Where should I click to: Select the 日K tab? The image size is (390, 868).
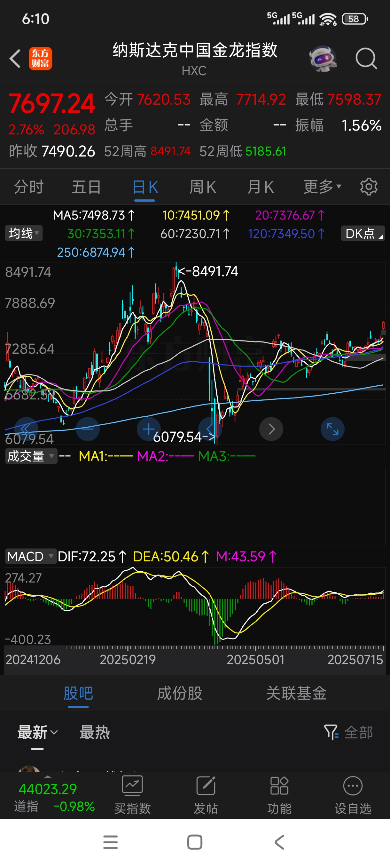pyautogui.click(x=145, y=187)
